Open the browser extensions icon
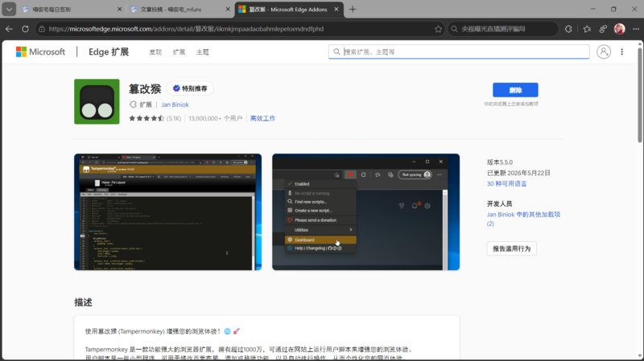The height and width of the screenshot is (361, 644). [x=568, y=29]
